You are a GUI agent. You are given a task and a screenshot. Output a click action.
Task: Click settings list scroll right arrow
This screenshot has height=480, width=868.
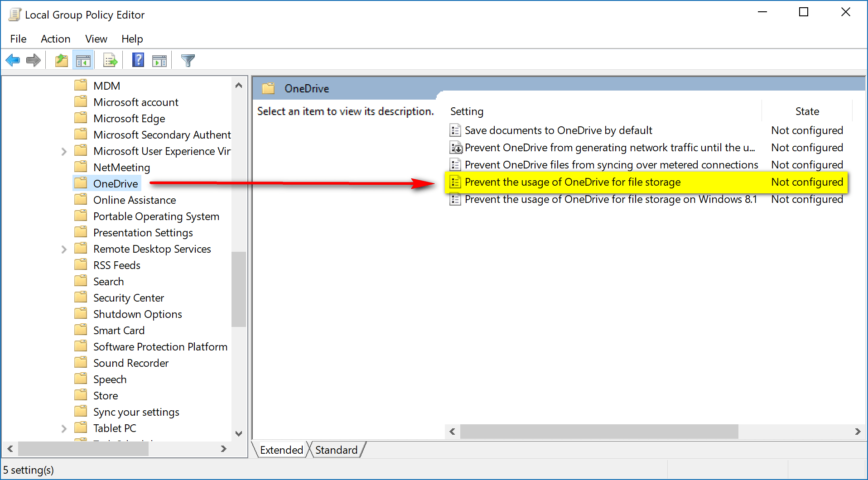point(858,432)
